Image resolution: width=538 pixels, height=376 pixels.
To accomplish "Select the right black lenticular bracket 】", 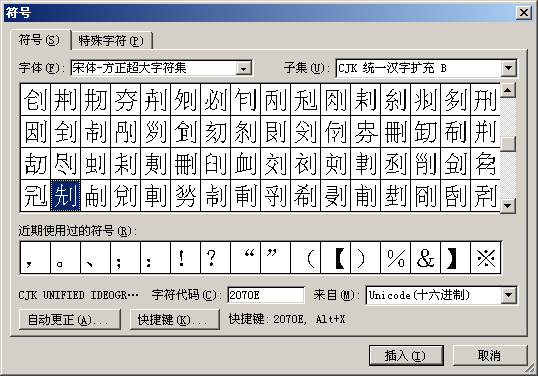I will click(x=456, y=258).
